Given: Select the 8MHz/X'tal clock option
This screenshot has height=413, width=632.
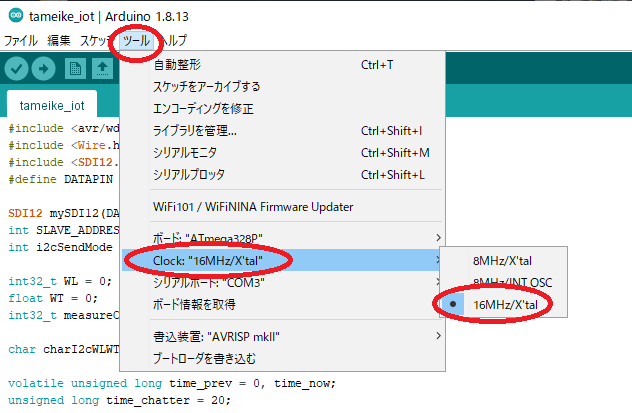Looking at the screenshot, I should pos(502,260).
